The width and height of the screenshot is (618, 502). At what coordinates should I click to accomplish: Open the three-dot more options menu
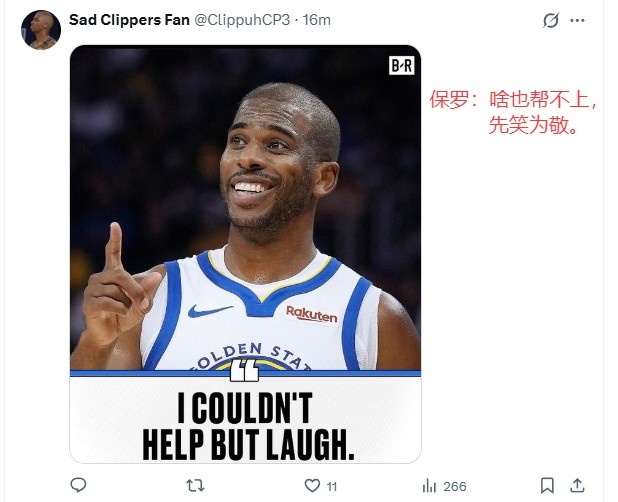(x=577, y=20)
